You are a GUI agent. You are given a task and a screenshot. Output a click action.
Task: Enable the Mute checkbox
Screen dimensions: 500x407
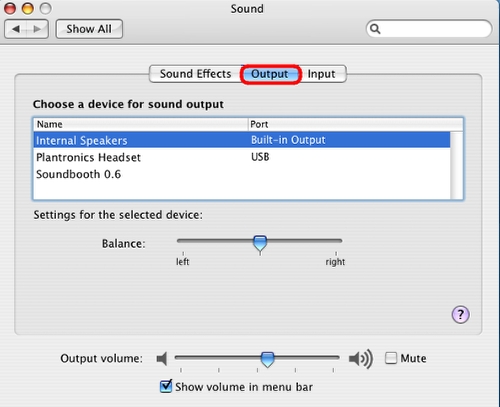click(x=391, y=358)
